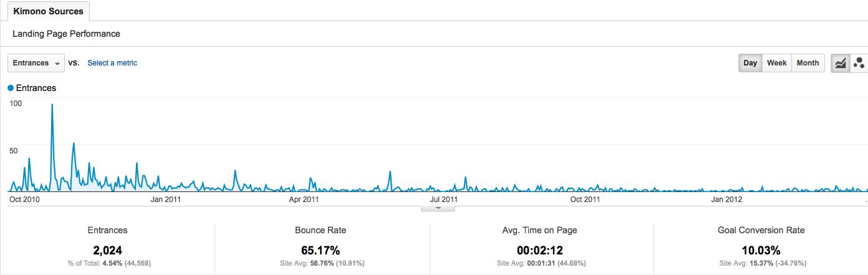Click the Goal Conversion Rate heading
Image resolution: width=868 pixels, height=275 pixels.
761,230
